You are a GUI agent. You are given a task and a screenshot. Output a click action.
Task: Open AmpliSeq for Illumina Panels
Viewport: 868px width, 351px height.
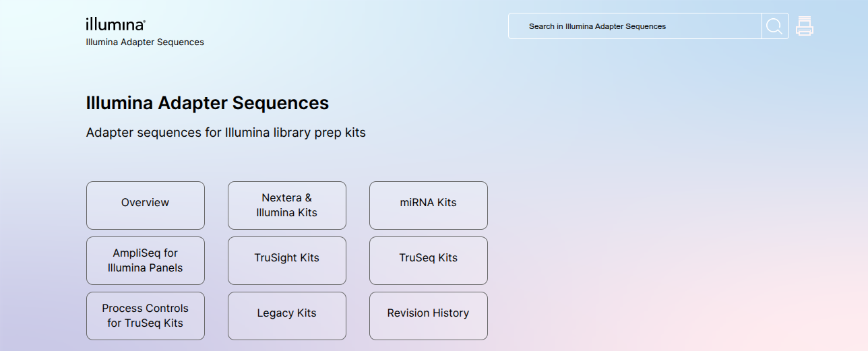click(146, 261)
